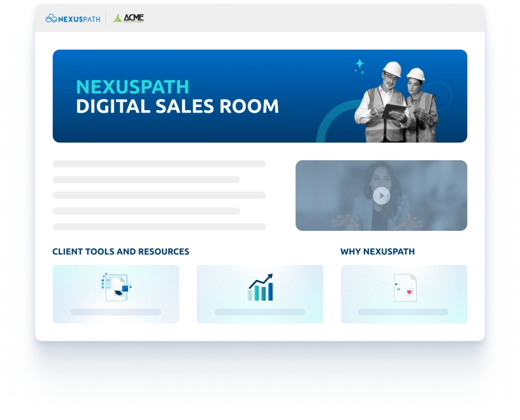Viewport: 520px width, 420px height.
Task: Click the ACME Solutions logo
Action: coord(128,18)
